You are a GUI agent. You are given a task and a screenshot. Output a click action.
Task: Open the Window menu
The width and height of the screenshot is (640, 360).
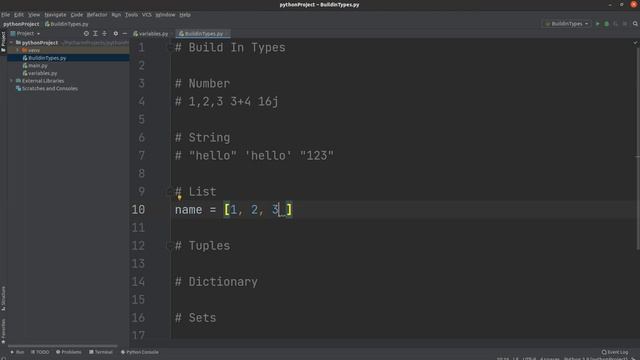[x=165, y=15]
